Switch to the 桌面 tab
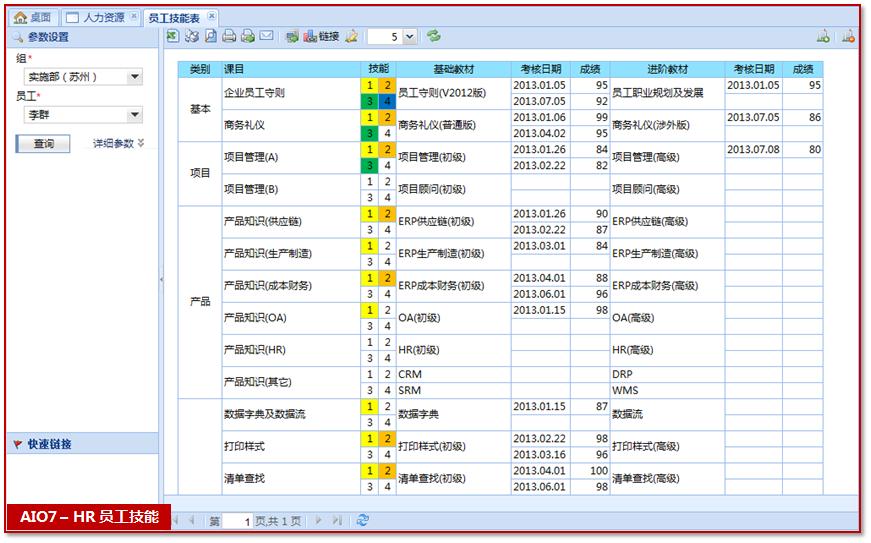The height and width of the screenshot is (543, 871). (x=33, y=18)
